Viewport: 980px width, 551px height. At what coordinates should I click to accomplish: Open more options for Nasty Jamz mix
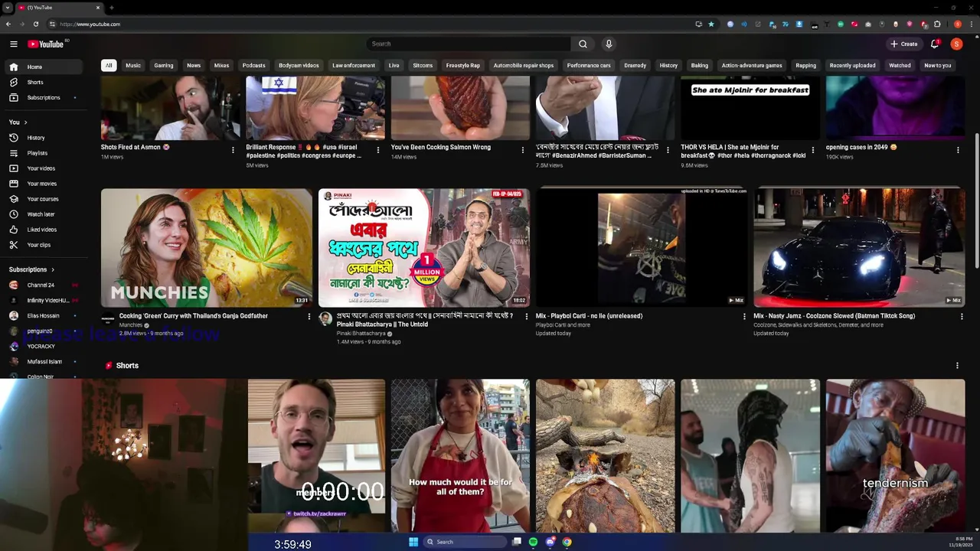(962, 316)
